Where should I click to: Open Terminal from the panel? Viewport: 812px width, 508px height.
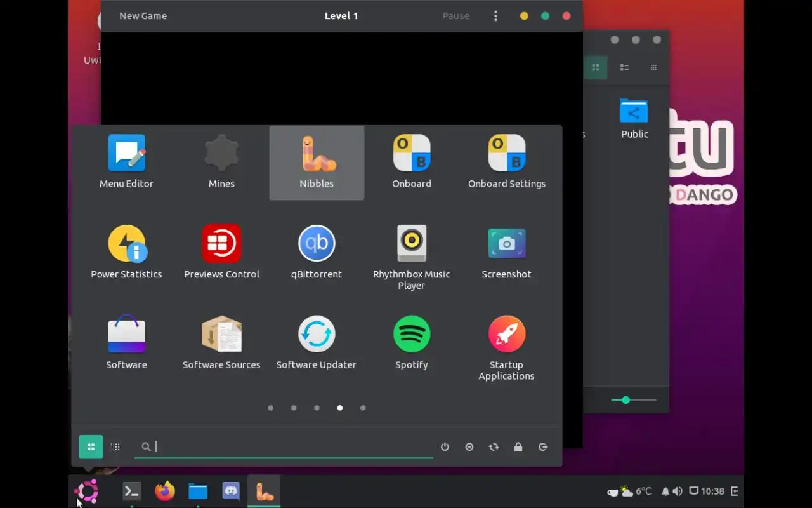click(132, 491)
